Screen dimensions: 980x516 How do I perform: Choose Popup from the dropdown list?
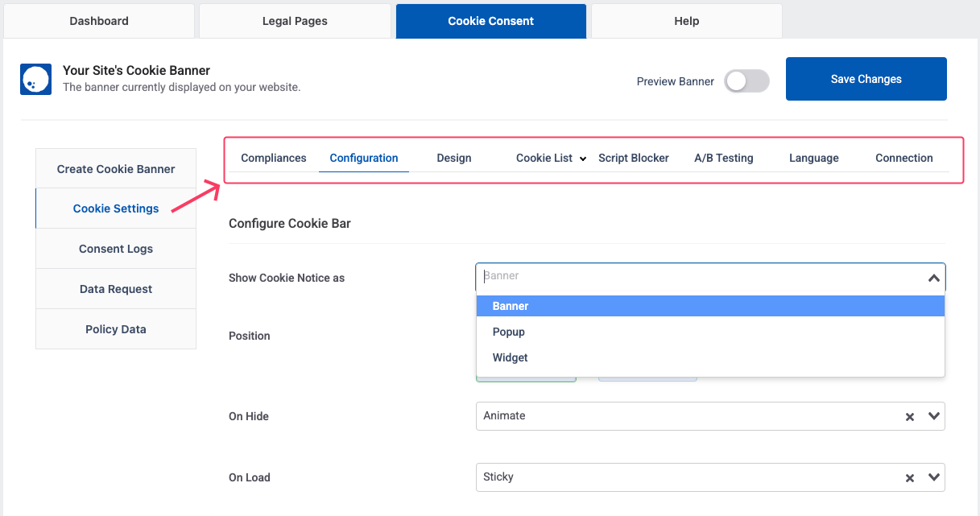click(710, 332)
